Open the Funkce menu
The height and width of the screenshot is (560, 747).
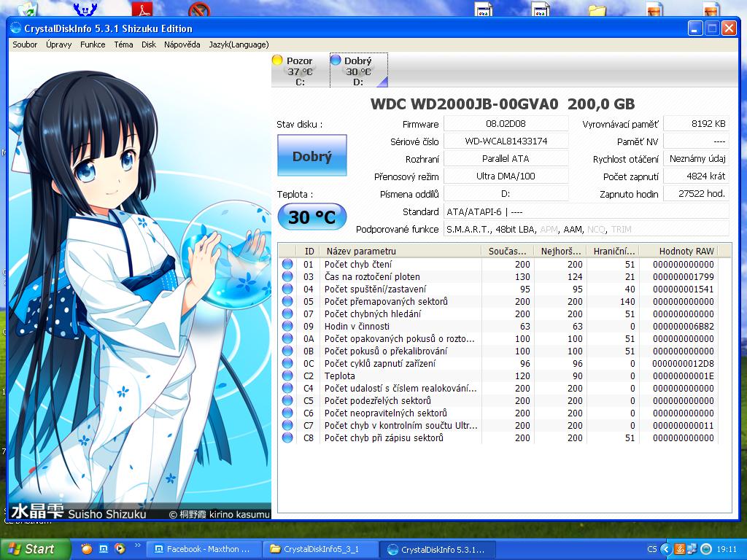tap(93, 44)
